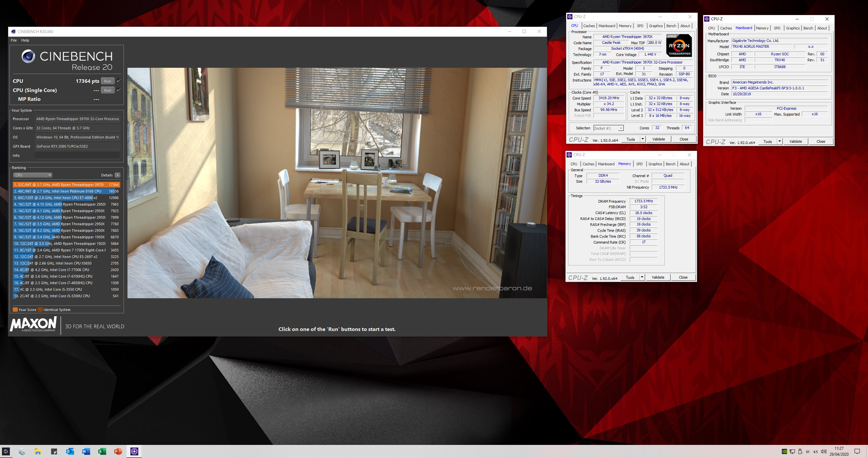Select ranking row Intel Xeon Platinum 8168

pyautogui.click(x=67, y=191)
